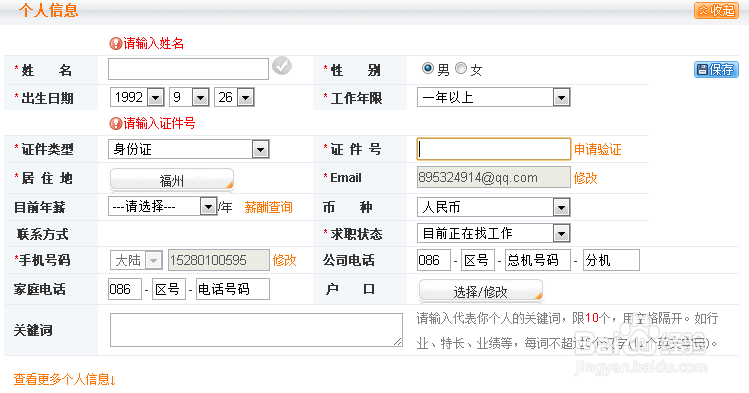749x393 pixels.
Task: Click the home phone 086 country code field
Action: pos(125,289)
